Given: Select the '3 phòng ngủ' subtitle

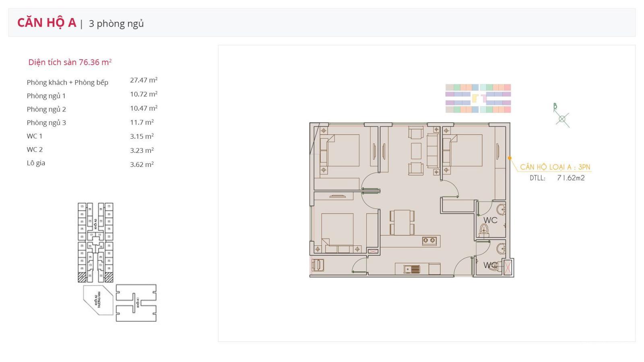Looking at the screenshot, I should pyautogui.click(x=116, y=24).
